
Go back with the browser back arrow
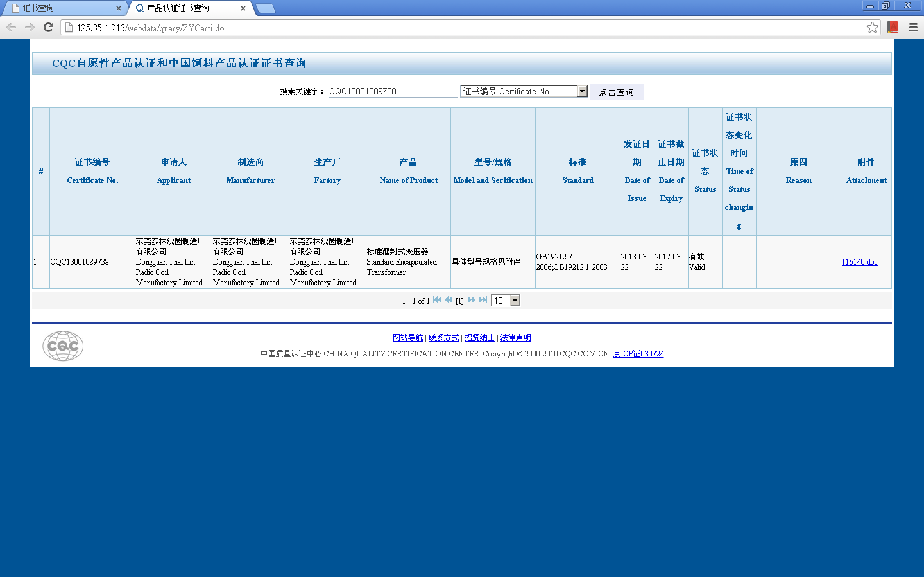pyautogui.click(x=11, y=27)
